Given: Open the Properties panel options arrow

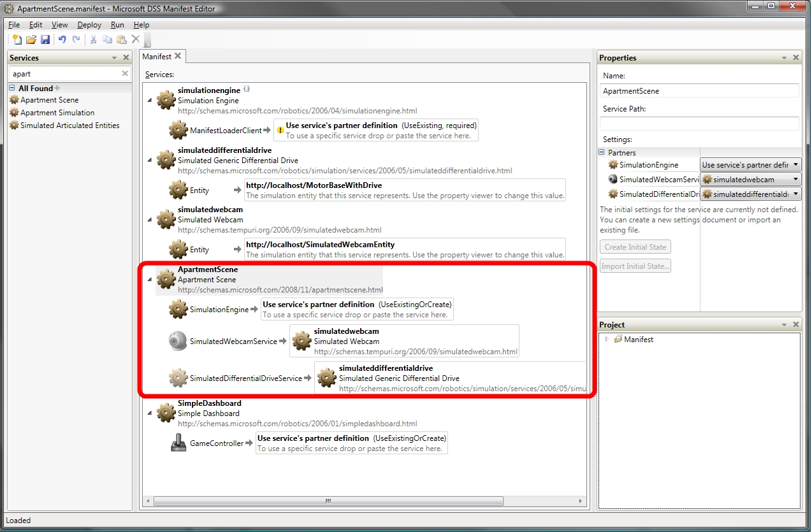Looking at the screenshot, I should pos(785,57).
